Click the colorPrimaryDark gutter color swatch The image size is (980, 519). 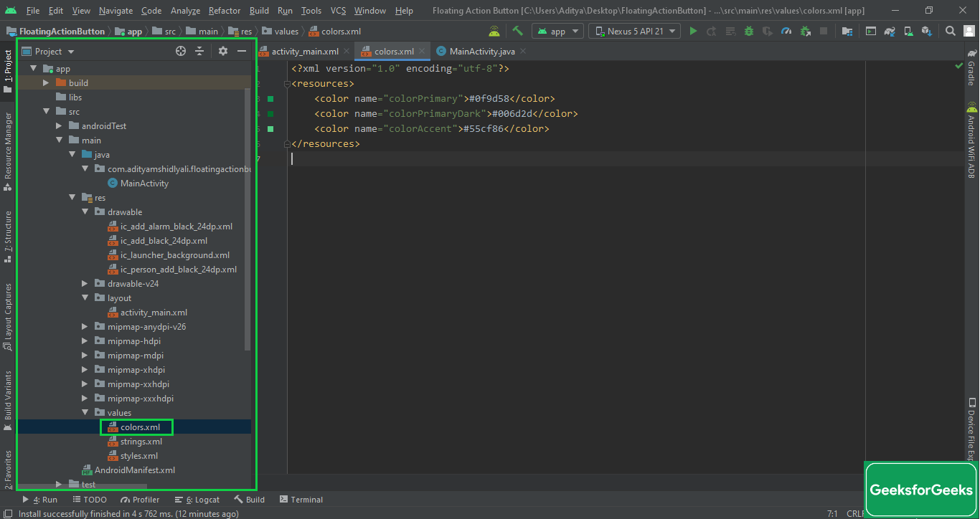270,114
